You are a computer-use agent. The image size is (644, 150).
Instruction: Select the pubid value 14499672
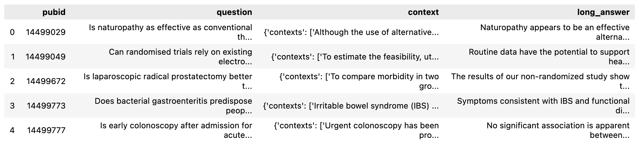[x=46, y=81]
